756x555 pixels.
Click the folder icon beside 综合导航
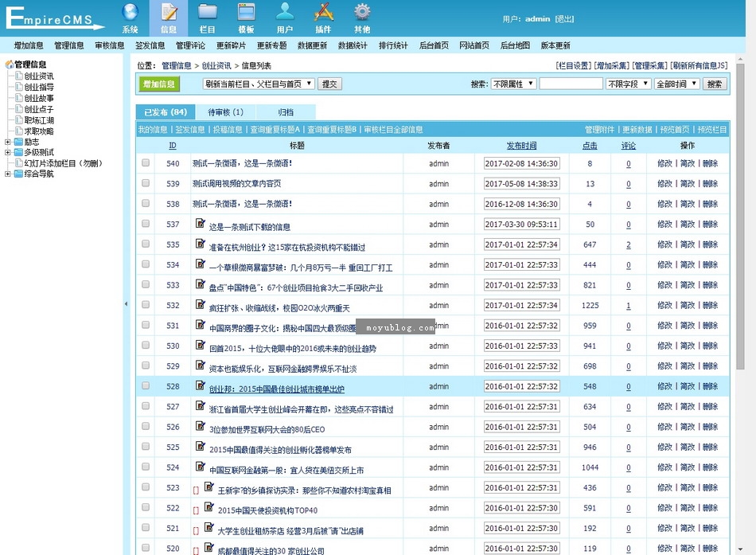19,174
